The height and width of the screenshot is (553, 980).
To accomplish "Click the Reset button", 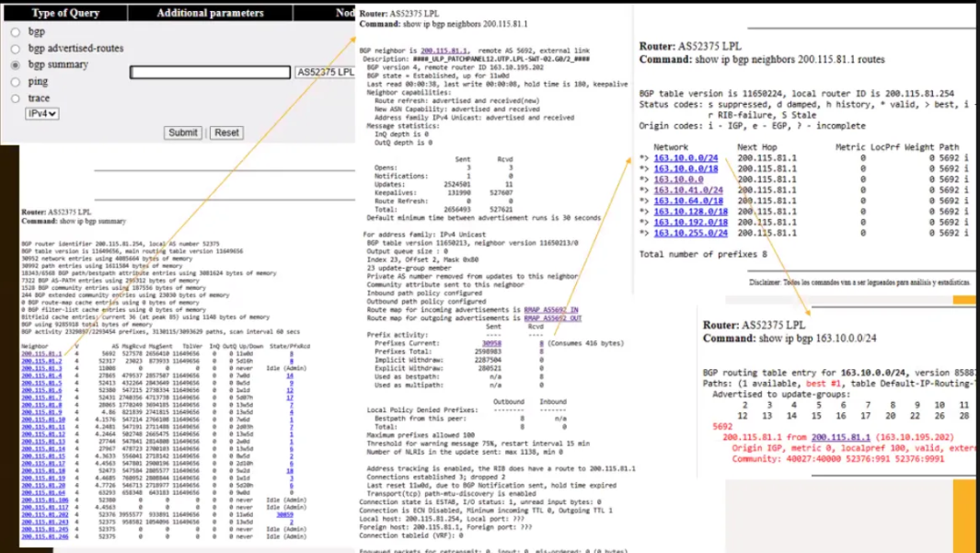I will point(226,132).
